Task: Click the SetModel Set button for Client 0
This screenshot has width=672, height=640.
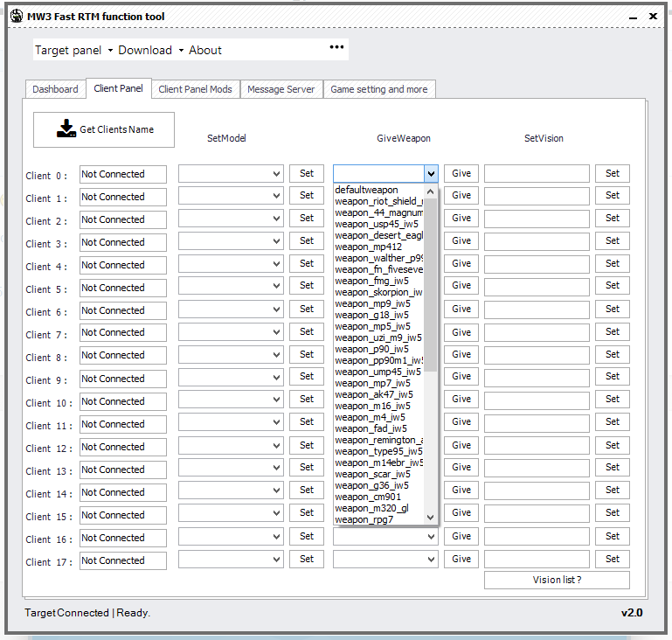Action: pos(307,174)
